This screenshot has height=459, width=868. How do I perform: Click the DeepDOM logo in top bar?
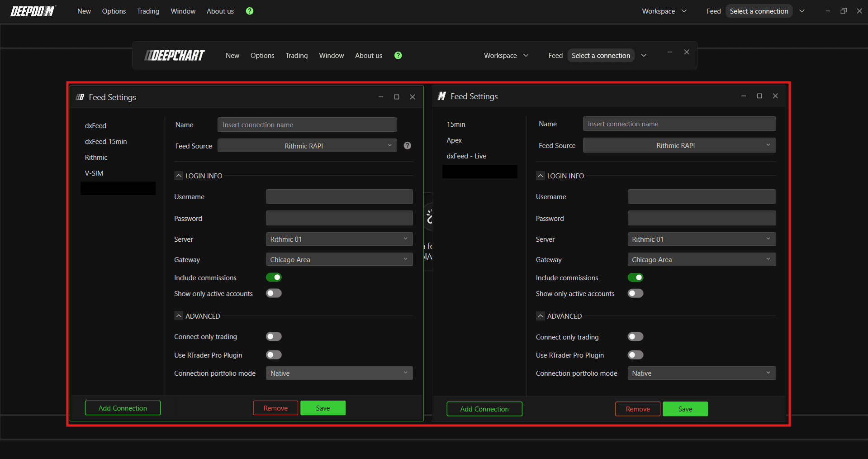(x=33, y=11)
